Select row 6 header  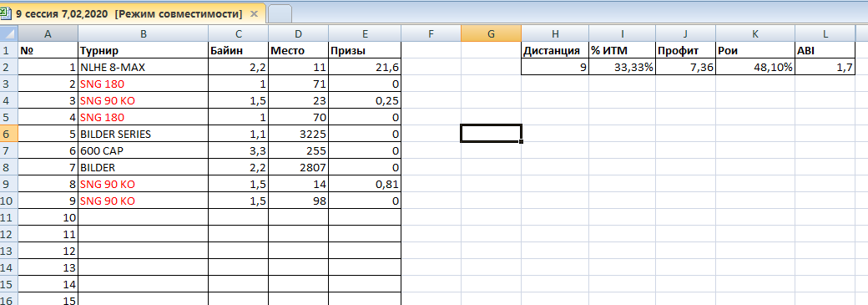tap(8, 135)
